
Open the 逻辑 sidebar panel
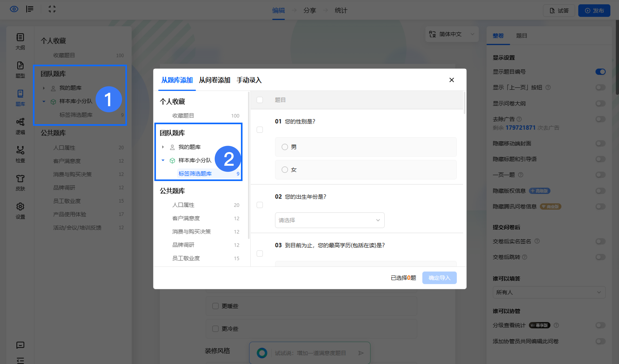pos(20,126)
